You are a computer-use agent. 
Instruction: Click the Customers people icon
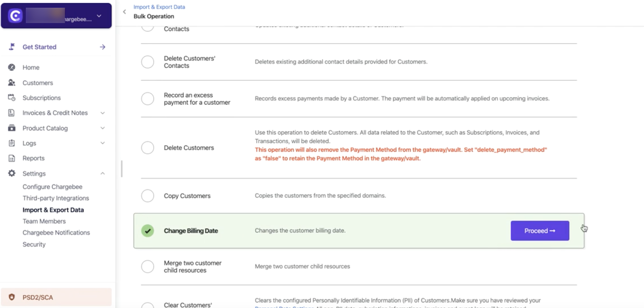[12, 82]
